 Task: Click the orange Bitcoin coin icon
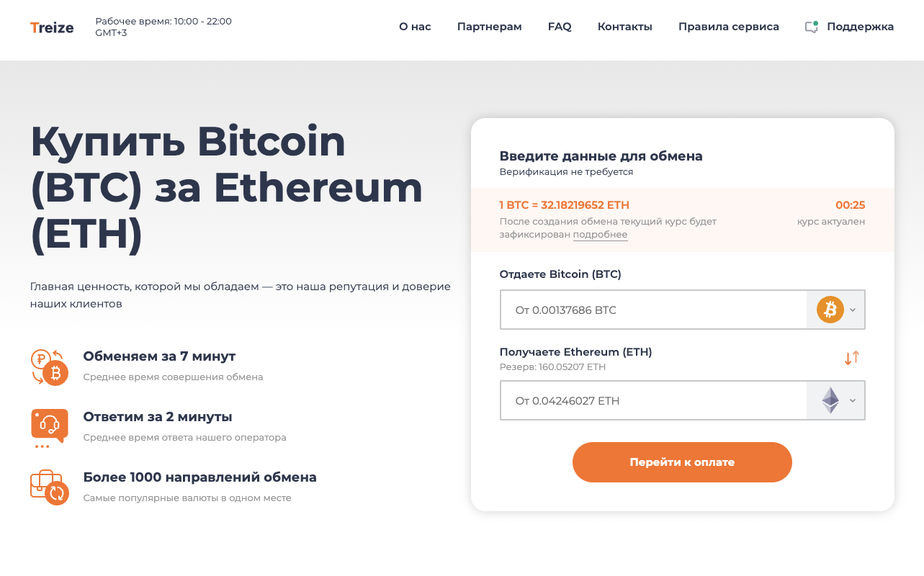click(830, 310)
